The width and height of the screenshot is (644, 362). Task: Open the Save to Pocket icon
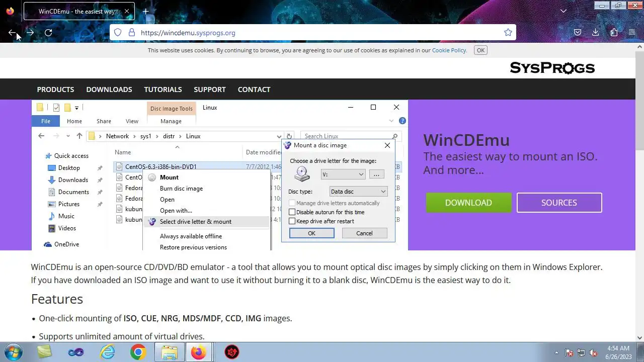click(578, 33)
